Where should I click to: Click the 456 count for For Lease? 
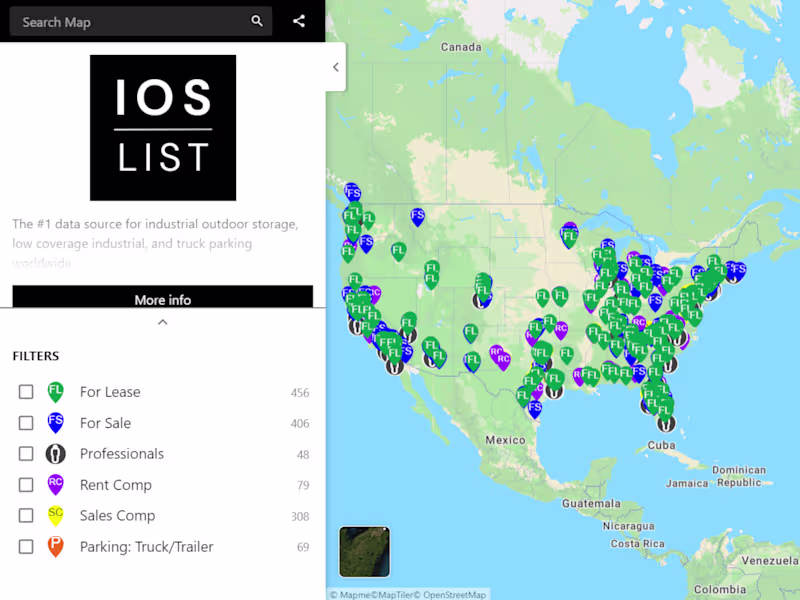tap(300, 392)
